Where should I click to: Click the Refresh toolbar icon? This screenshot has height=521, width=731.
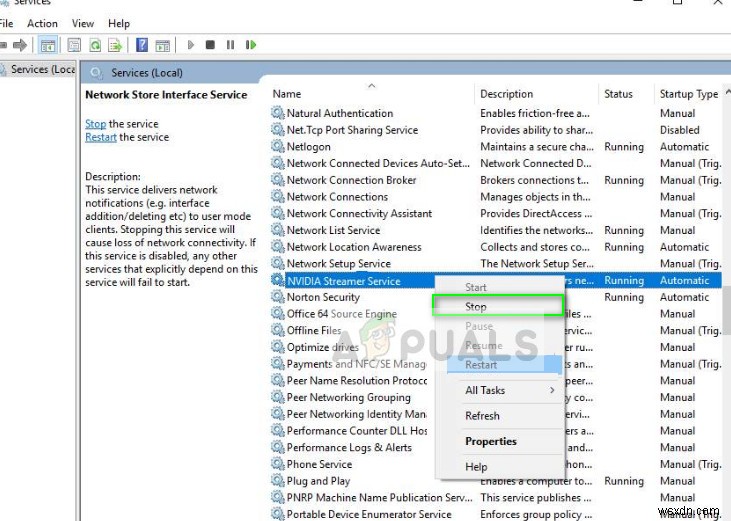point(95,45)
